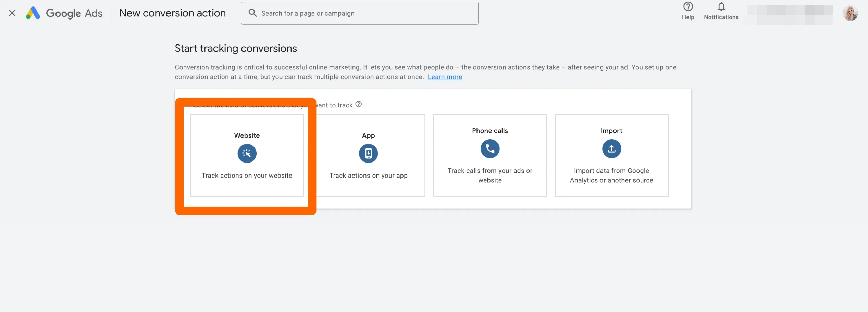This screenshot has width=868, height=312.
Task: Click 'Import data from Google Analytics' description
Action: click(611, 175)
